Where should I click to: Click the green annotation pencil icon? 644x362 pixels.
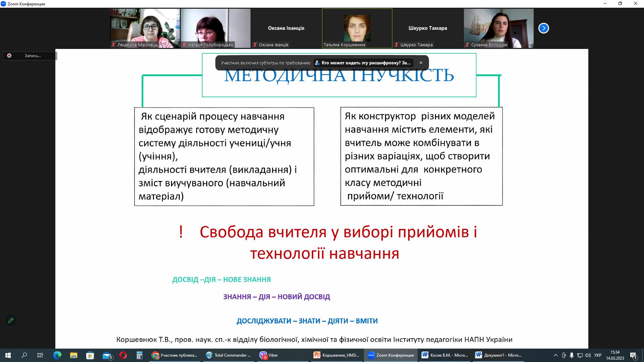point(11,320)
